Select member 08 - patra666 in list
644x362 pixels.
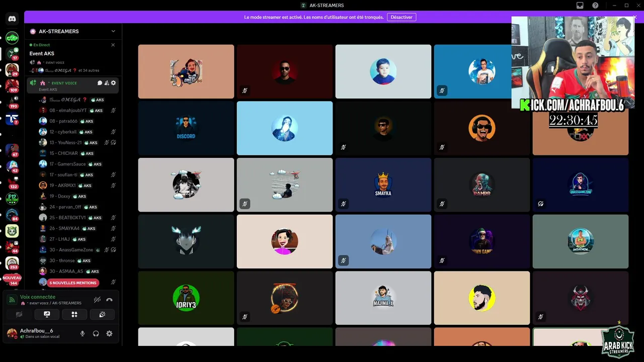click(77, 121)
